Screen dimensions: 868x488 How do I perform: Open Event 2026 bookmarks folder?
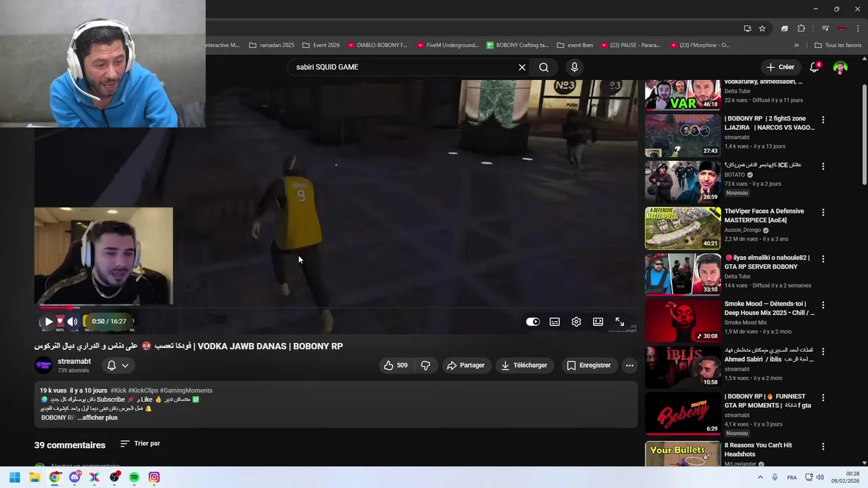tap(321, 45)
